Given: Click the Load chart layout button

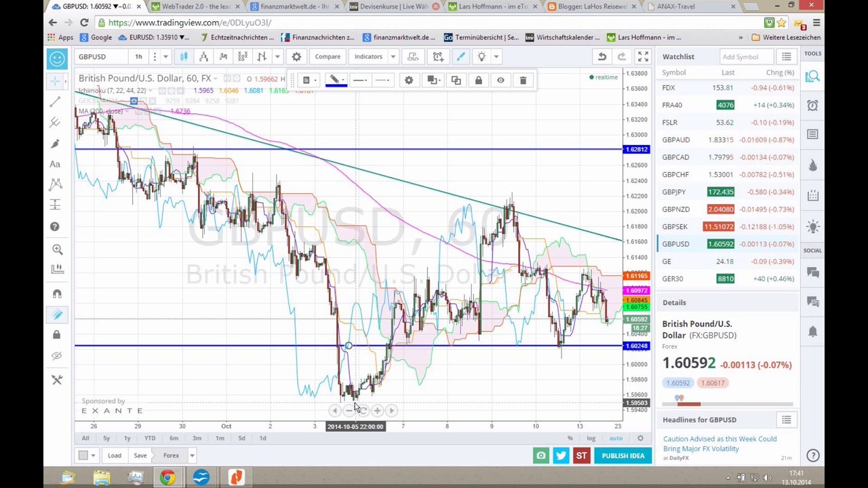Looking at the screenshot, I should tap(115, 455).
